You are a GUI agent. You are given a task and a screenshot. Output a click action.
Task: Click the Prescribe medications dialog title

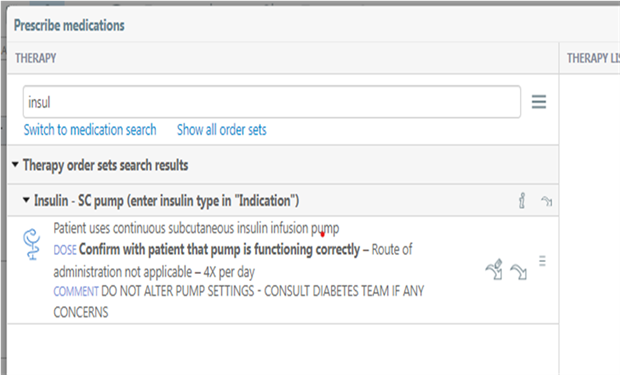coord(69,25)
